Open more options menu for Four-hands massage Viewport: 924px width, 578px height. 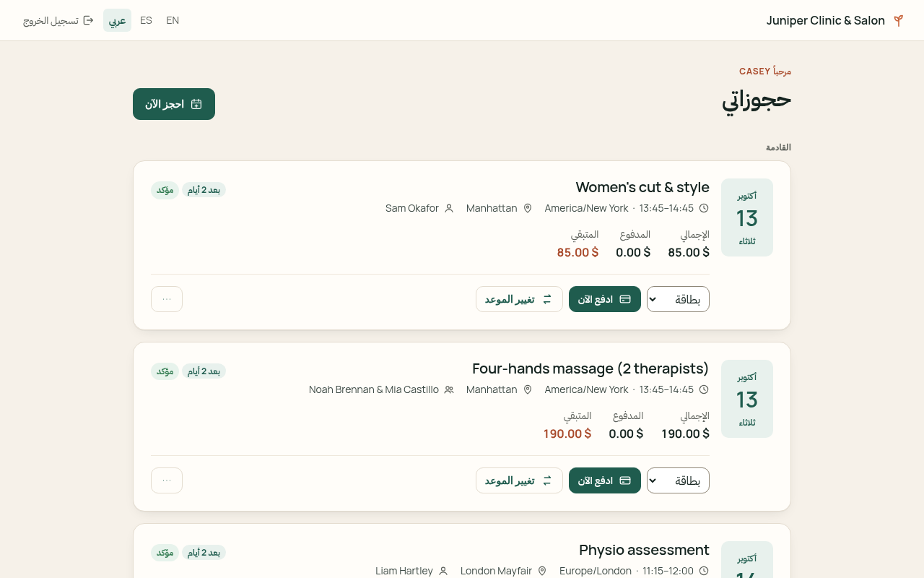tap(167, 480)
